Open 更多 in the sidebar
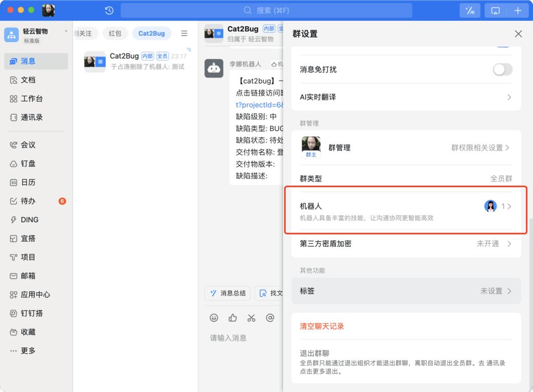This screenshot has height=392, width=533. [x=36, y=350]
